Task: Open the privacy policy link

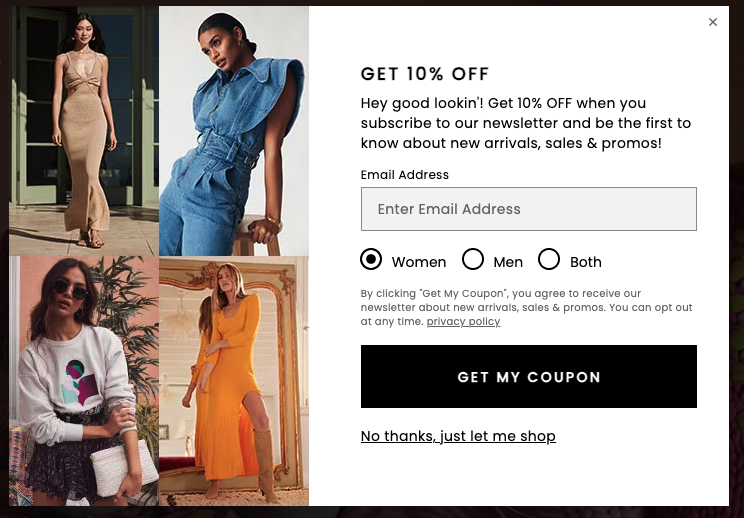Action: pos(463,322)
